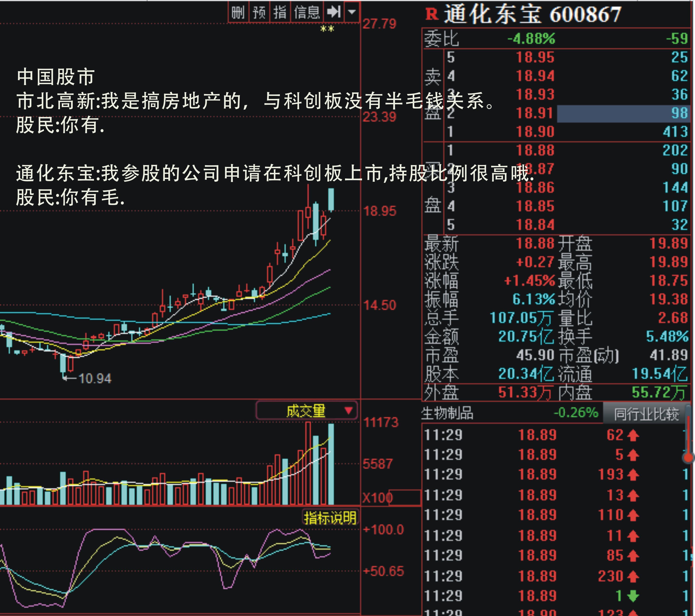Click the 市盈(动) value 41.89
The height and width of the screenshot is (616, 695).
[669, 355]
